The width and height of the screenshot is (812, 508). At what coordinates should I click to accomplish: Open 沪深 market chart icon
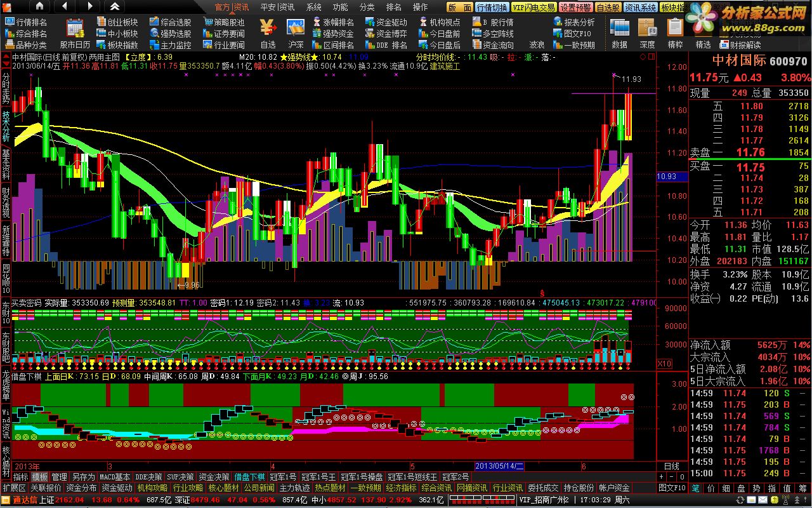296,33
